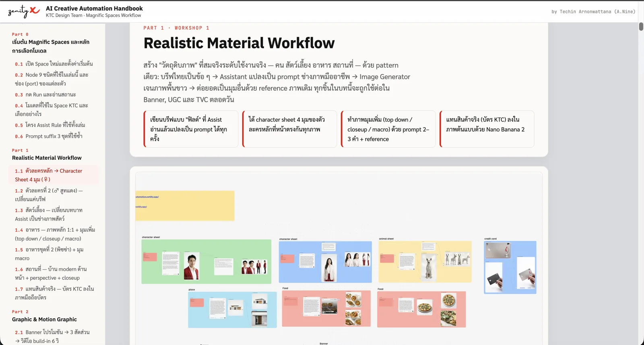Go to 0.3 กด Run และอ่านสถานะ
This screenshot has height=345, width=644.
tap(45, 95)
